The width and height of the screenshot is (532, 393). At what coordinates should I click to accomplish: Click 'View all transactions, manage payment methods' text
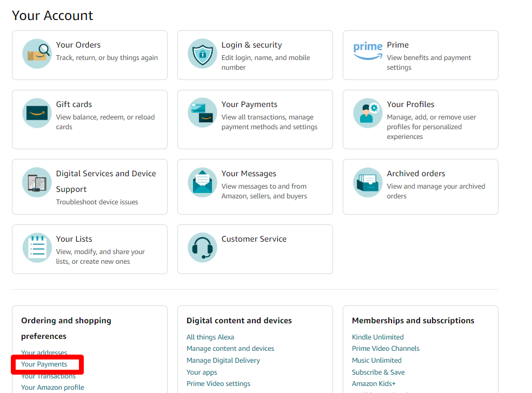(269, 122)
